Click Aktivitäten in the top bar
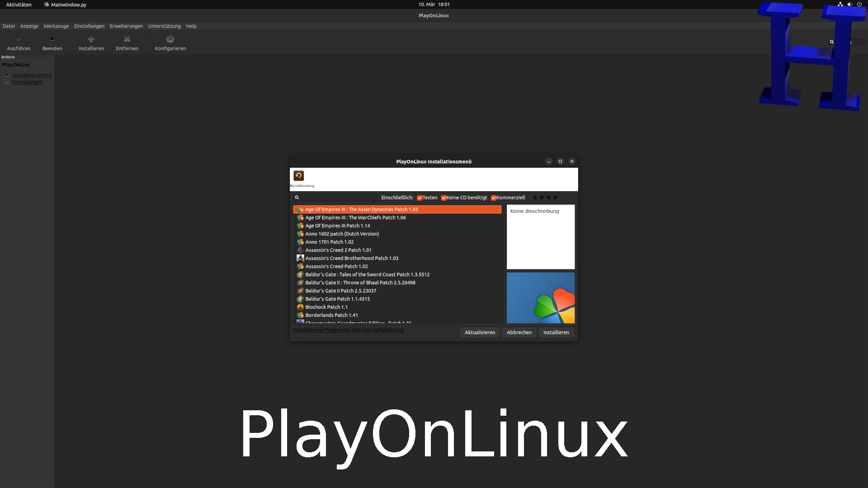868x488 pixels. click(x=19, y=5)
